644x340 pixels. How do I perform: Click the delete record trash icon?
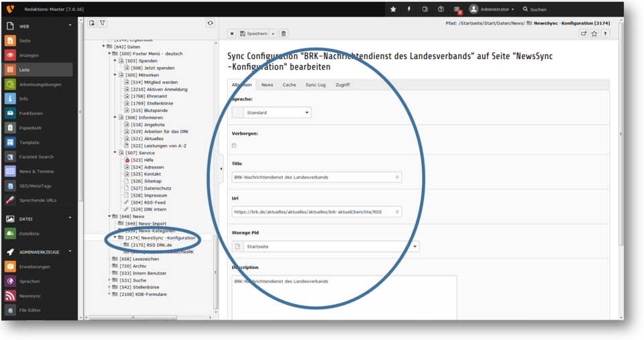click(x=284, y=34)
